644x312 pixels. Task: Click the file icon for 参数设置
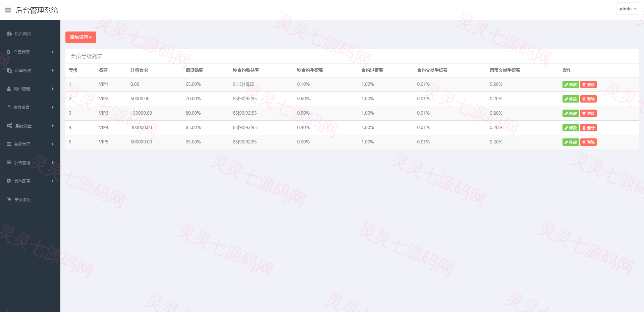pos(9,107)
